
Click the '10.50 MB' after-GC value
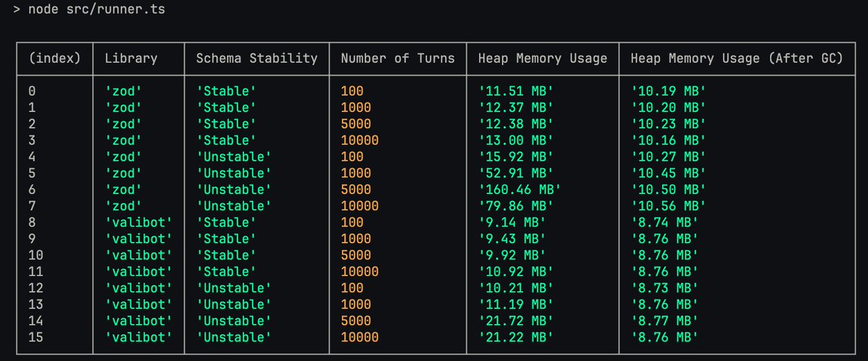pyautogui.click(x=668, y=190)
